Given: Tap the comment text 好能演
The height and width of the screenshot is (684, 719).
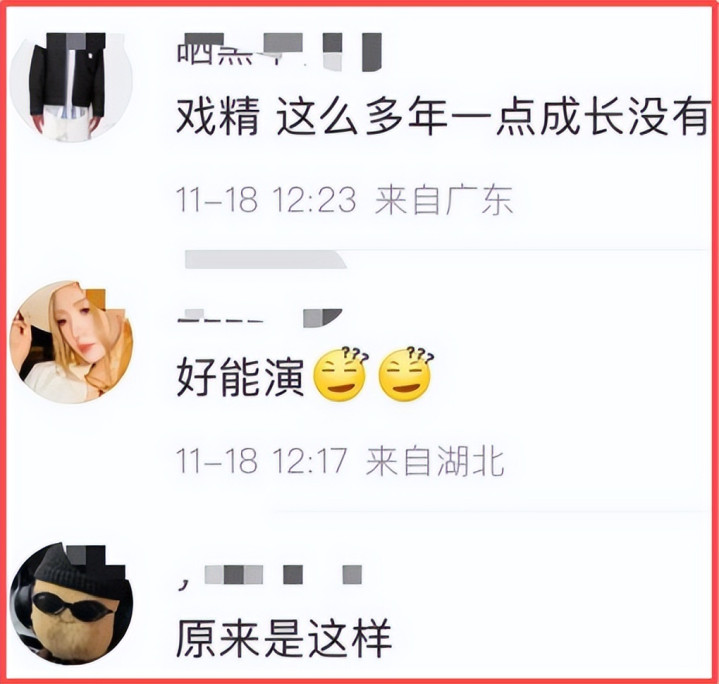Looking at the screenshot, I should (240, 377).
